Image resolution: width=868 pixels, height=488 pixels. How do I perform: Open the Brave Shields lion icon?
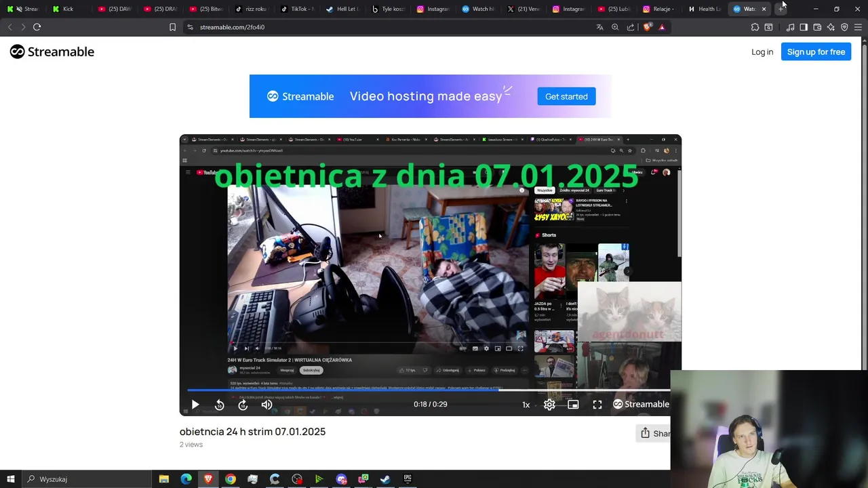coord(647,27)
